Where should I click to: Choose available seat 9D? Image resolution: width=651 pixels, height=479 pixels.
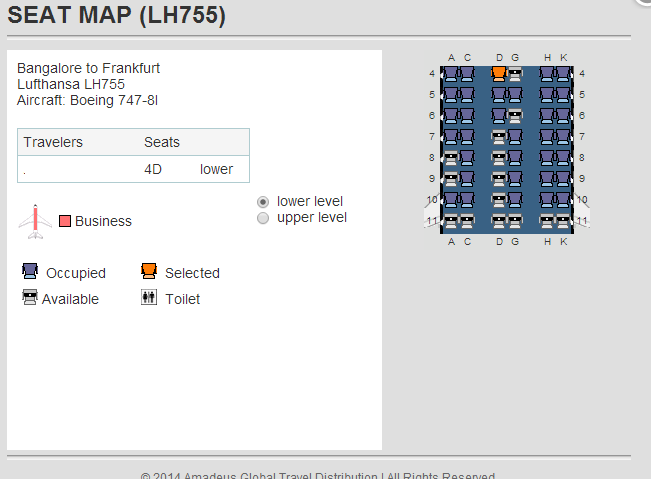[499, 178]
